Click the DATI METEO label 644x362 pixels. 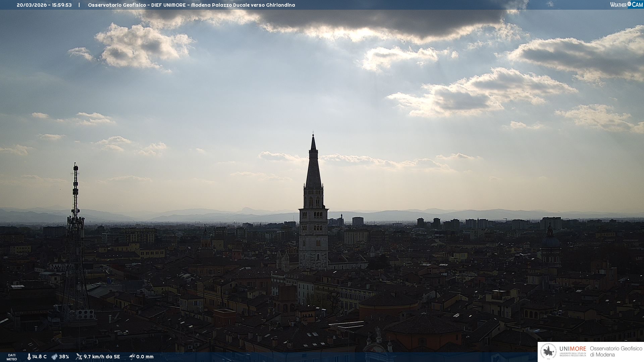[12, 357]
